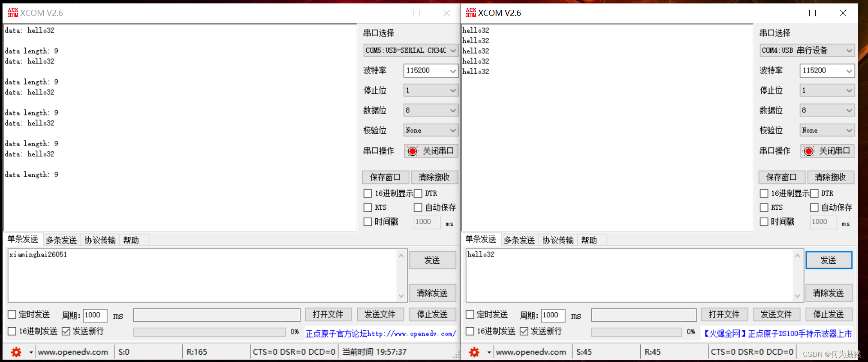Viewport: 868px width, 362px height.
Task: Click www.openedv.com in right status bar
Action: click(531, 352)
